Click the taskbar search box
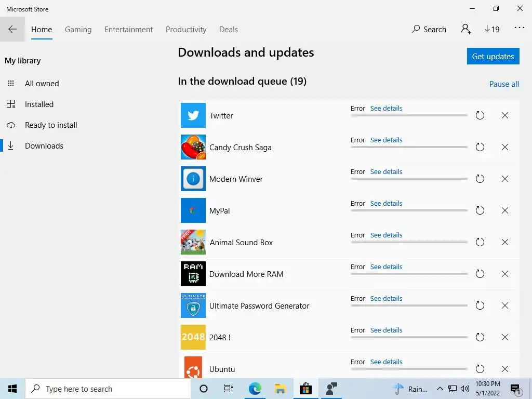The height and width of the screenshot is (399, 532). point(108,389)
